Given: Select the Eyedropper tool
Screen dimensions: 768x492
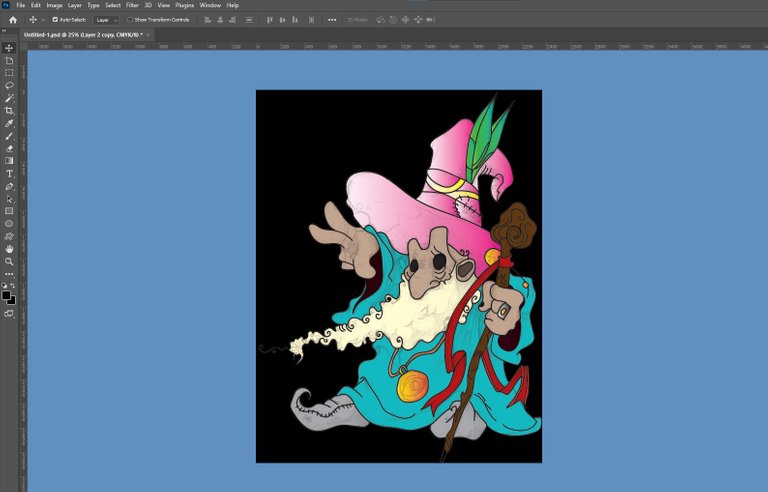Looking at the screenshot, I should coord(9,123).
